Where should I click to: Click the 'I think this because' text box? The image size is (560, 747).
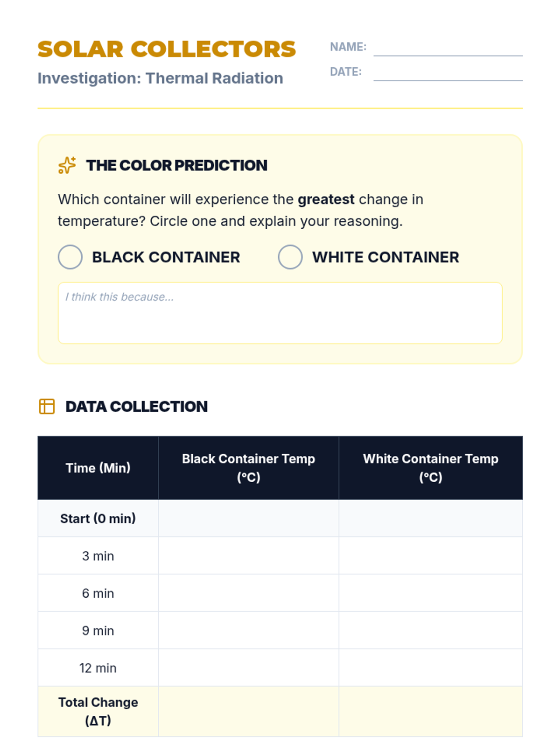(x=280, y=313)
